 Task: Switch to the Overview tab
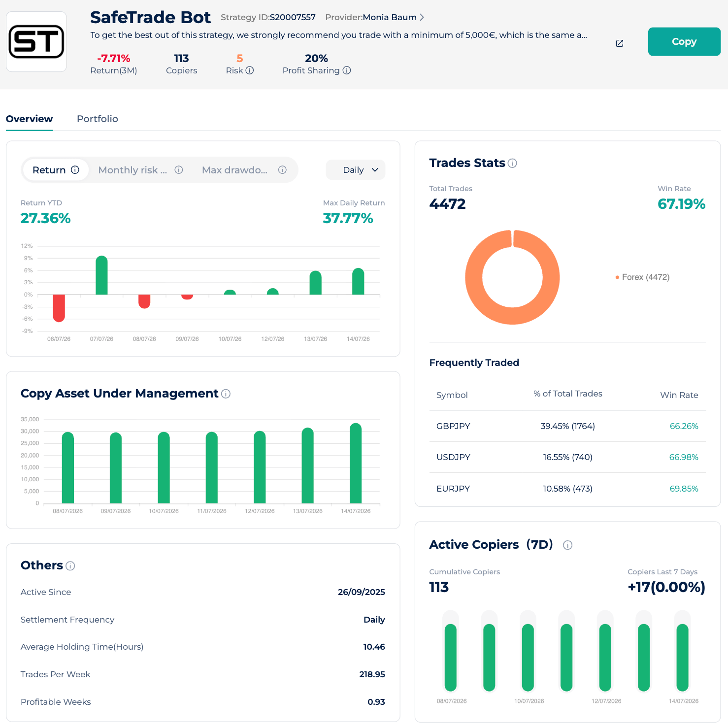[x=29, y=119]
